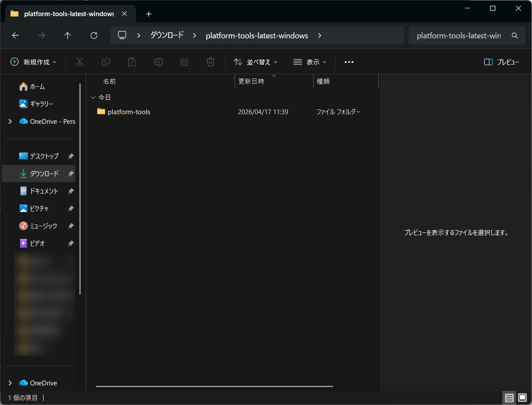The image size is (532, 405).
Task: Click the Cut scissors icon
Action: (80, 62)
